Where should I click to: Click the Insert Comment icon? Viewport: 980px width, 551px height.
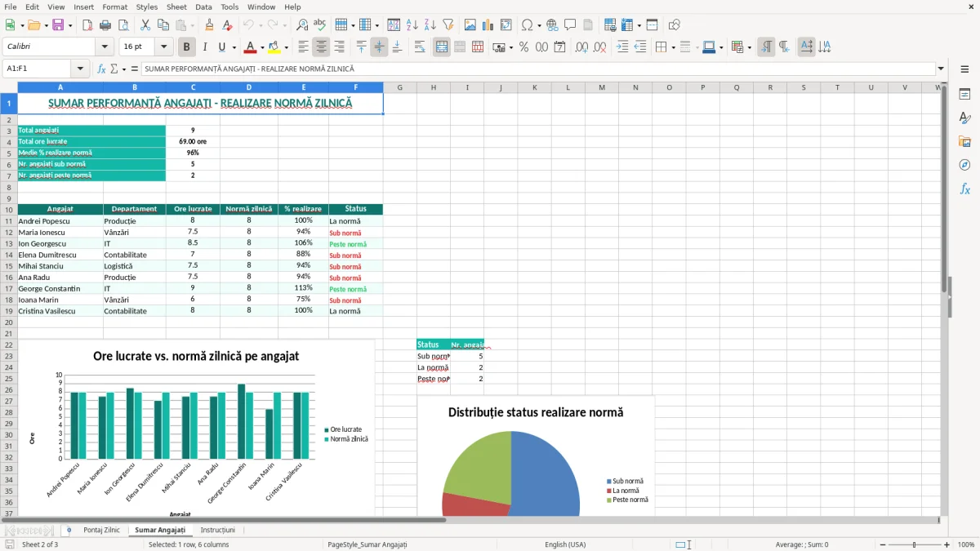click(x=570, y=25)
